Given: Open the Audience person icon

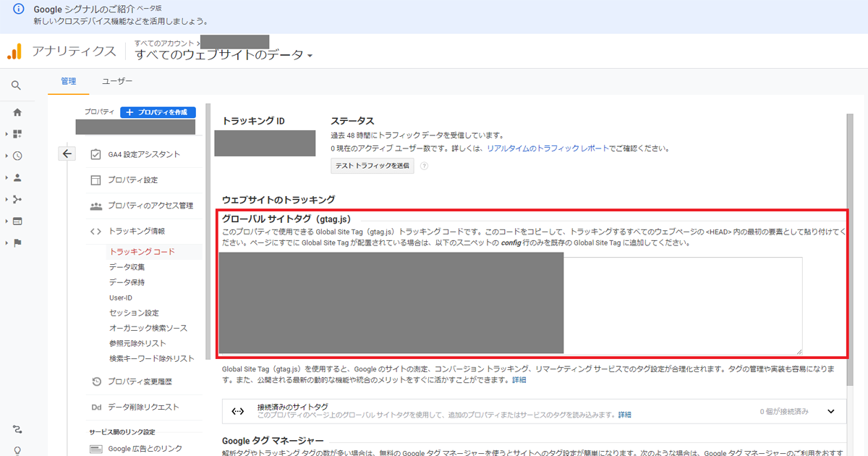Looking at the screenshot, I should [17, 177].
